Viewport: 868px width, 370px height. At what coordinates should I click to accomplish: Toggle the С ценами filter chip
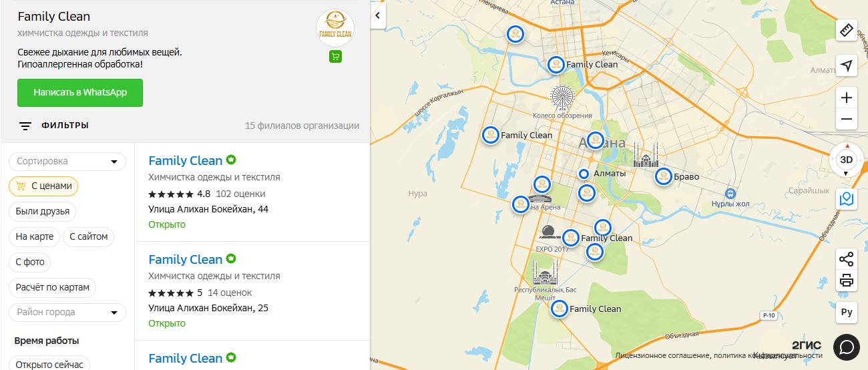point(43,186)
